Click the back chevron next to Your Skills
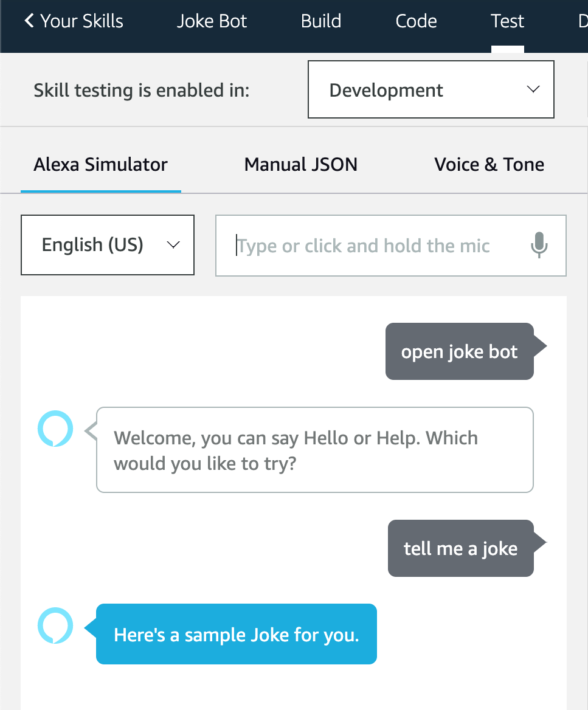The width and height of the screenshot is (588, 710). click(27, 20)
